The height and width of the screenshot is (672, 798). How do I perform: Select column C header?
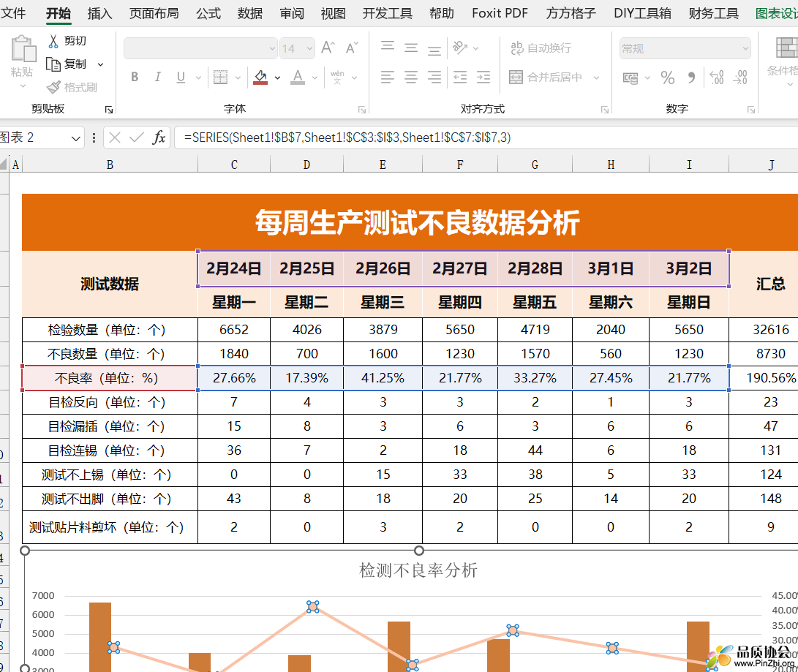point(234,165)
